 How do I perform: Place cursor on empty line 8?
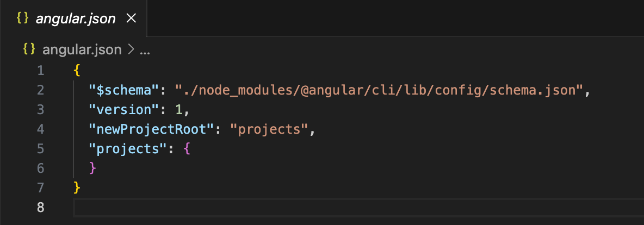coord(358,208)
